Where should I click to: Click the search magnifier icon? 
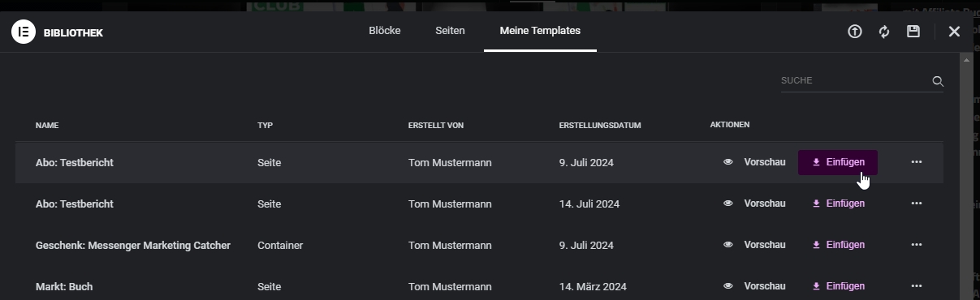click(x=938, y=81)
